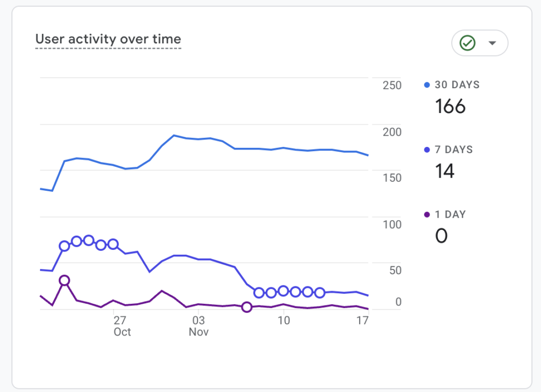Click the green checkmark status icon

click(467, 43)
